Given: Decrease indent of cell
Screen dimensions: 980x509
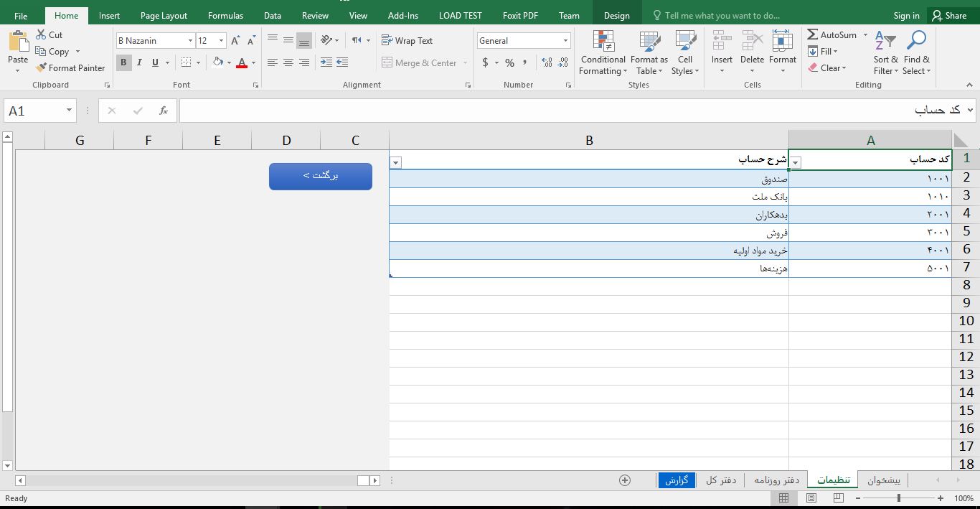Looking at the screenshot, I should click(x=326, y=62).
